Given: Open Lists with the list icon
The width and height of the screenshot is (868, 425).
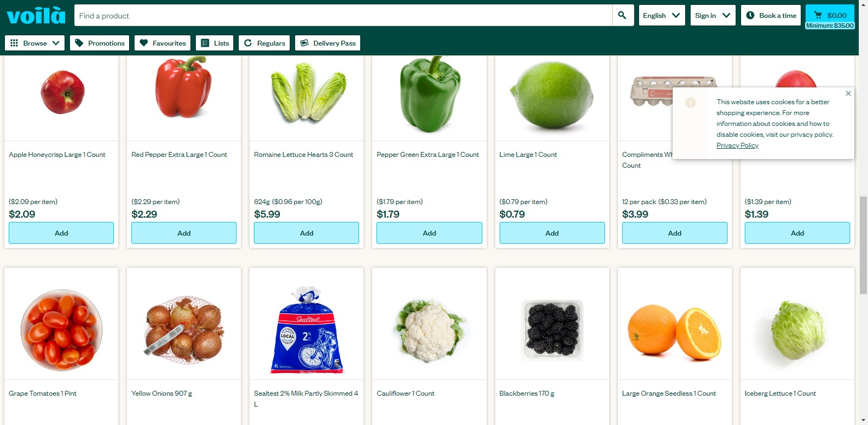Looking at the screenshot, I should pos(214,43).
